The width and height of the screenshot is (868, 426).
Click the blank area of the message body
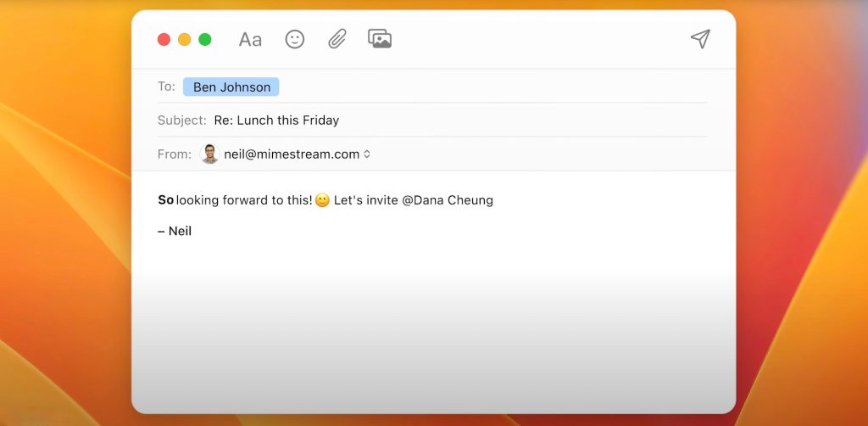[x=432, y=322]
